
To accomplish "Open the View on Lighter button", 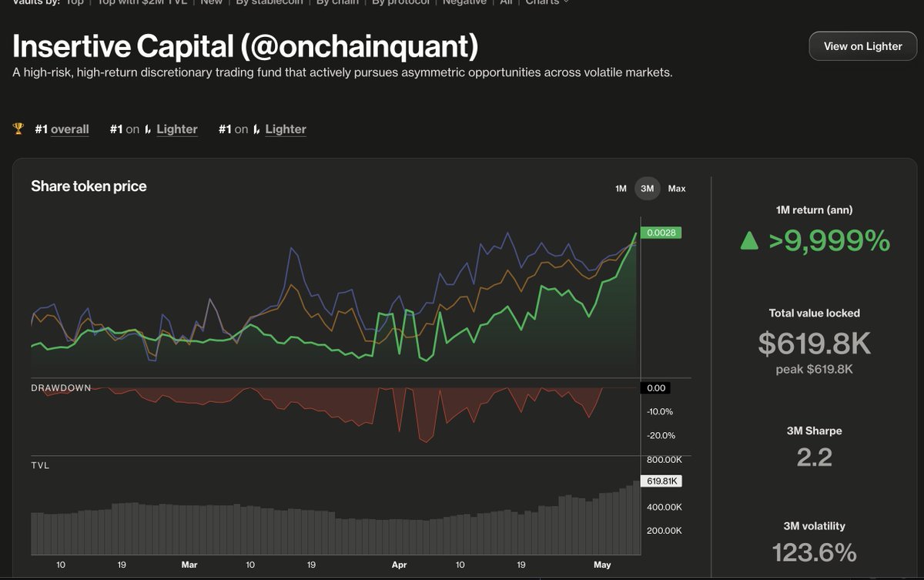I will (862, 46).
